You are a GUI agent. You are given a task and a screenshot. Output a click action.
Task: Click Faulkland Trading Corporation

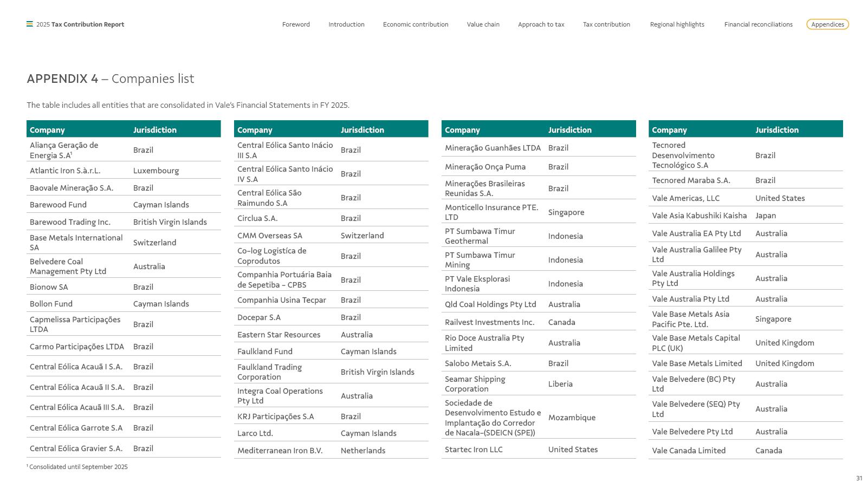click(x=270, y=372)
